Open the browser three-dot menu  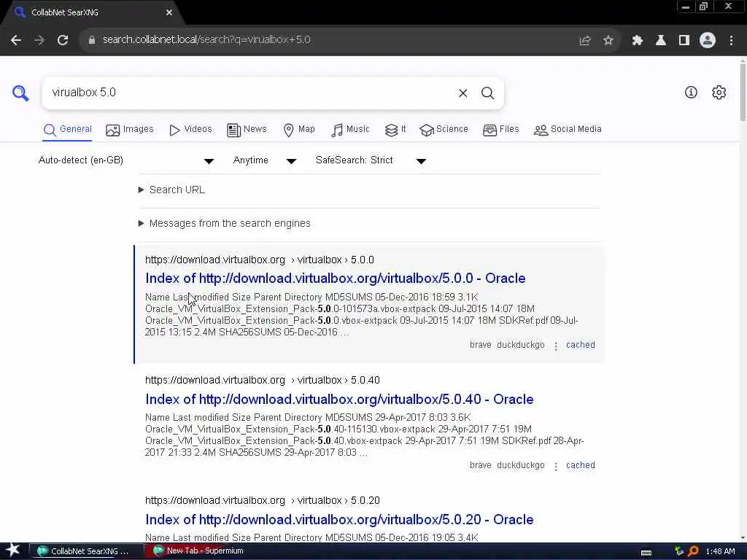tap(731, 41)
